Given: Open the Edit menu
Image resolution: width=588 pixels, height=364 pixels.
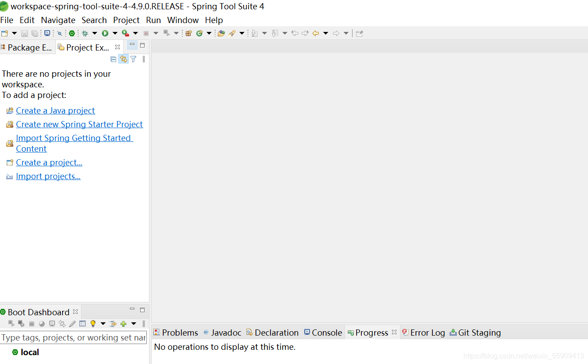Looking at the screenshot, I should pos(27,20).
